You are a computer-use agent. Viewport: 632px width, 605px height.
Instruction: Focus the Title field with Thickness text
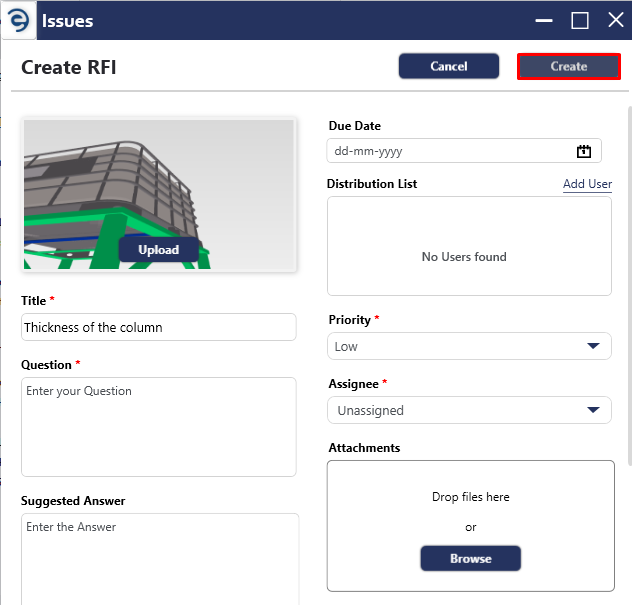[158, 327]
